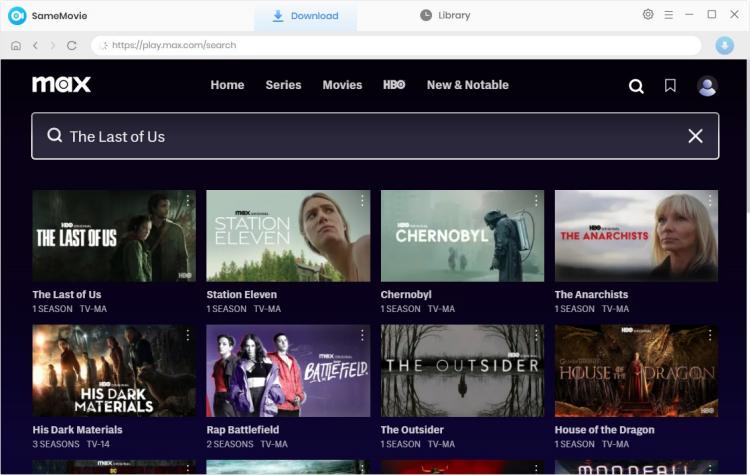Click The Outsider title text

(412, 430)
